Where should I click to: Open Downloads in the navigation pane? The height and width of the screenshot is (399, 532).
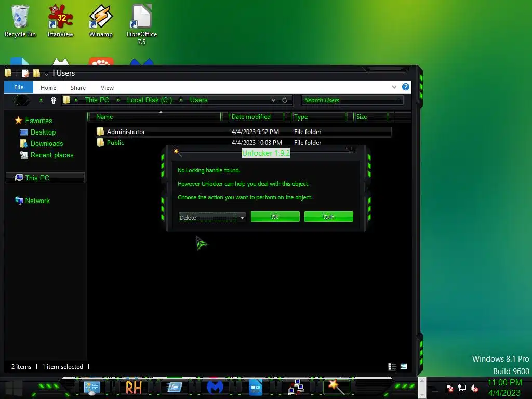tap(42, 143)
